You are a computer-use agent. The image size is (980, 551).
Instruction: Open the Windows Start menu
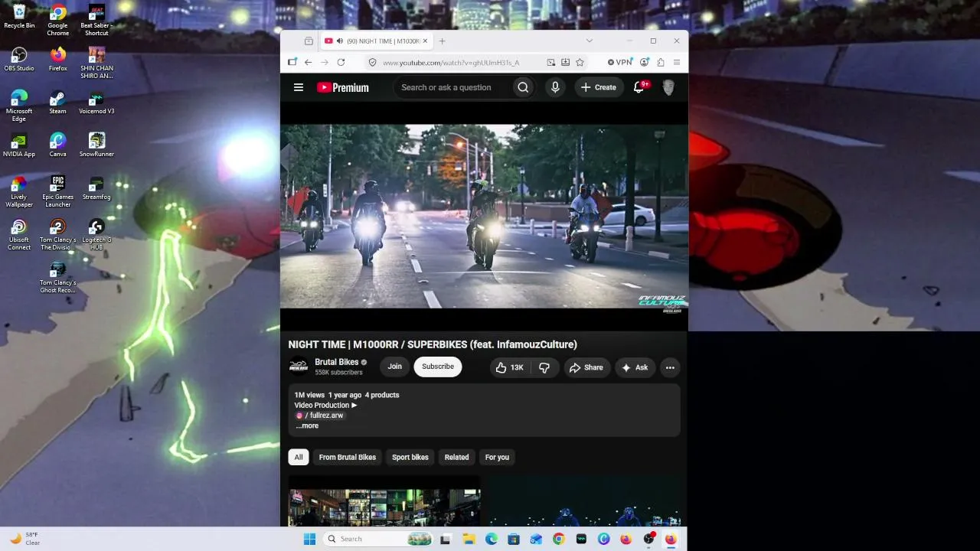(x=309, y=539)
